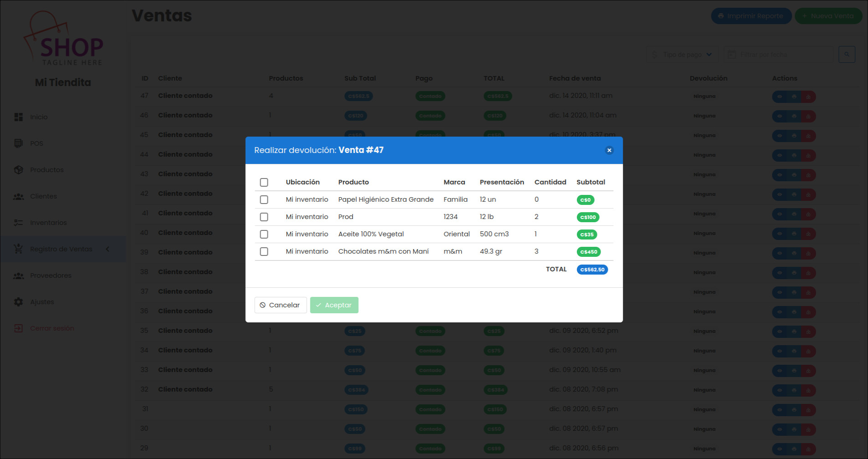Check the Prod product row checkbox
The image size is (868, 459).
[264, 217]
